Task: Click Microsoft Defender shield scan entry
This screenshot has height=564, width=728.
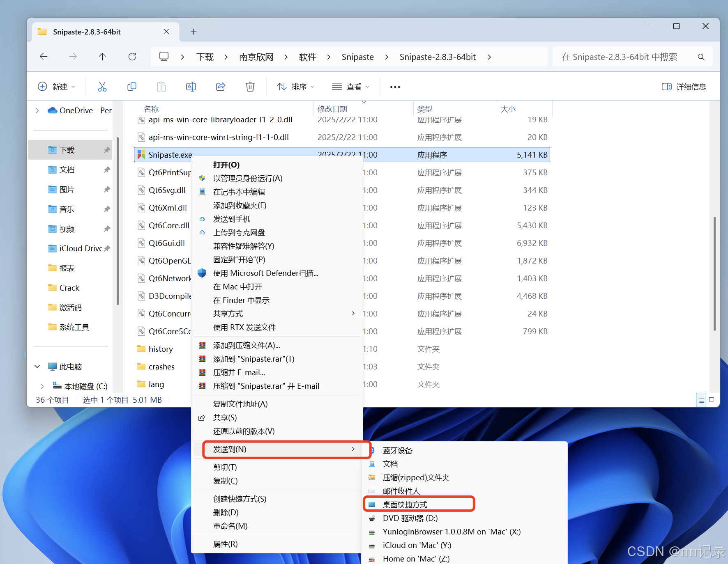Action: (x=277, y=273)
